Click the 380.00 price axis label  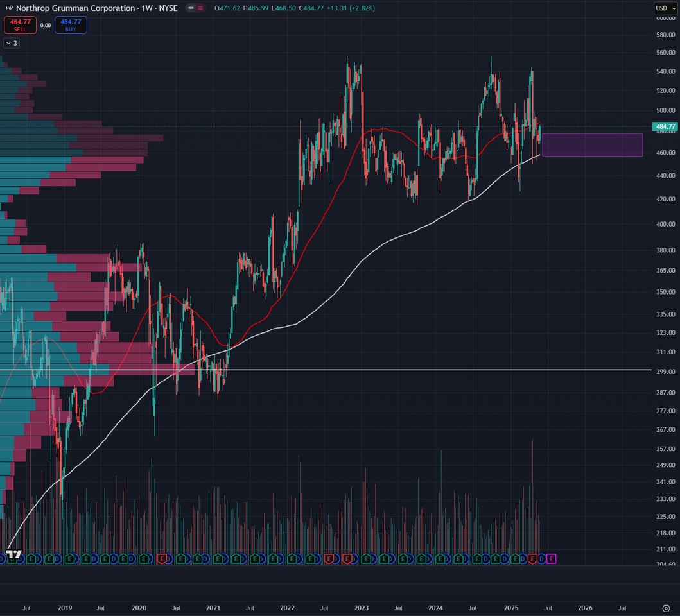click(666, 250)
